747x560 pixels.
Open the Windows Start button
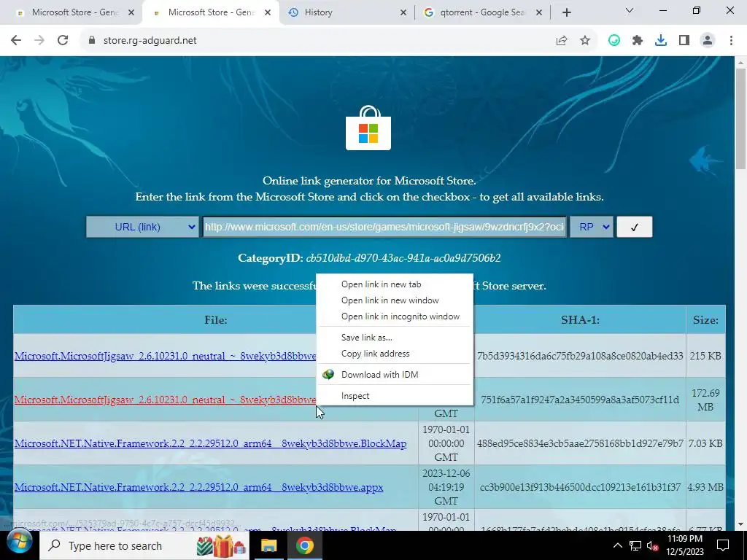coord(19,542)
